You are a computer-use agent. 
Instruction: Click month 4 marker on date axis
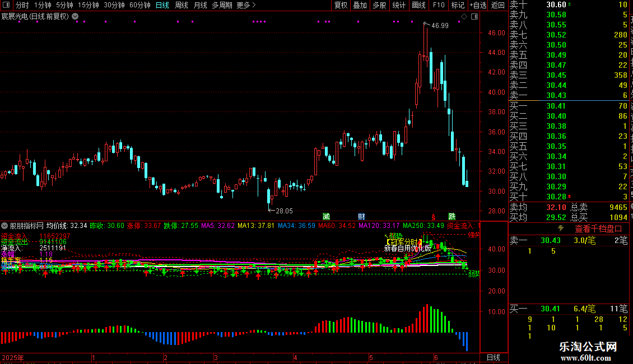295,357
